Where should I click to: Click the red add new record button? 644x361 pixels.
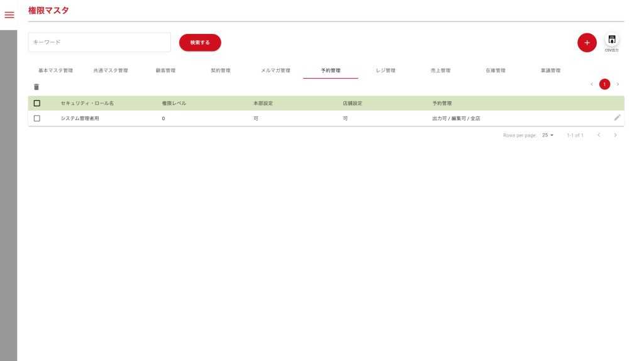(x=586, y=43)
